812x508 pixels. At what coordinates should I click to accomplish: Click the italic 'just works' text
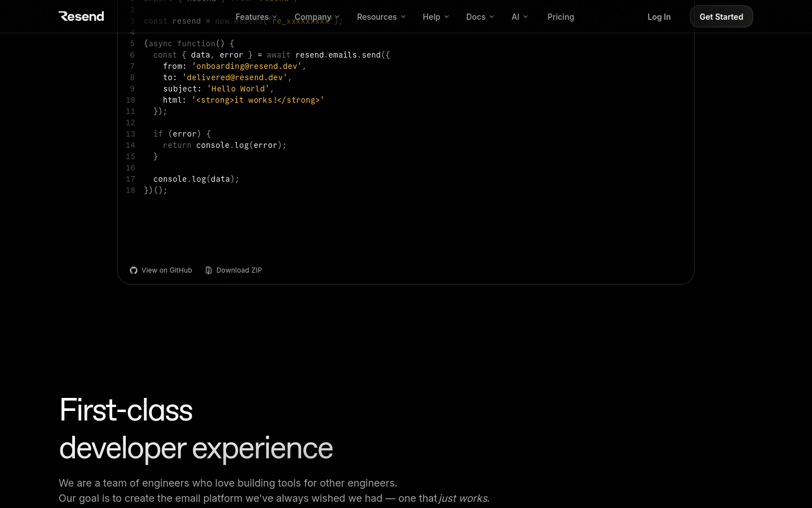pos(463,498)
